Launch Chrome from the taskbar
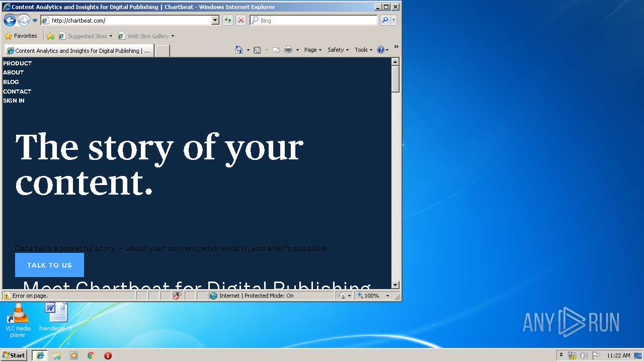 click(x=91, y=355)
